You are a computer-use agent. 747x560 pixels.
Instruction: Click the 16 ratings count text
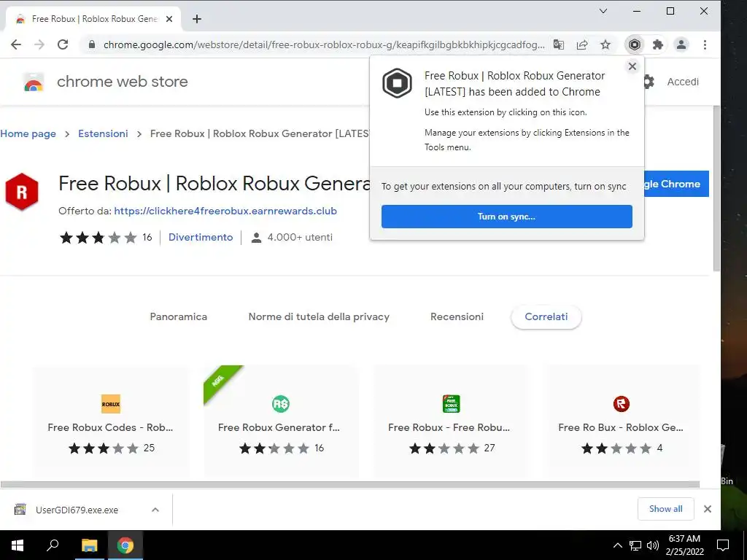pyautogui.click(x=147, y=237)
